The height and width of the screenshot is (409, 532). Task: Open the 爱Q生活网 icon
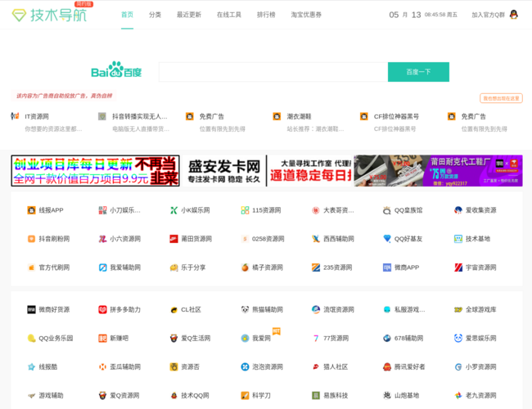[x=174, y=338]
